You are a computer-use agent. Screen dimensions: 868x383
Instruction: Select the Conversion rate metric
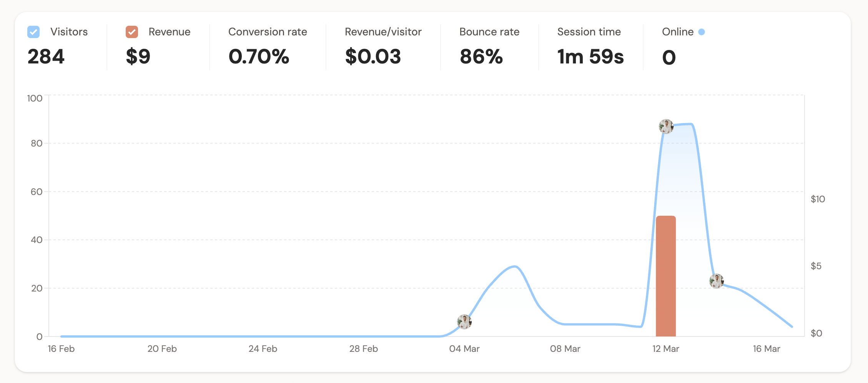click(268, 32)
